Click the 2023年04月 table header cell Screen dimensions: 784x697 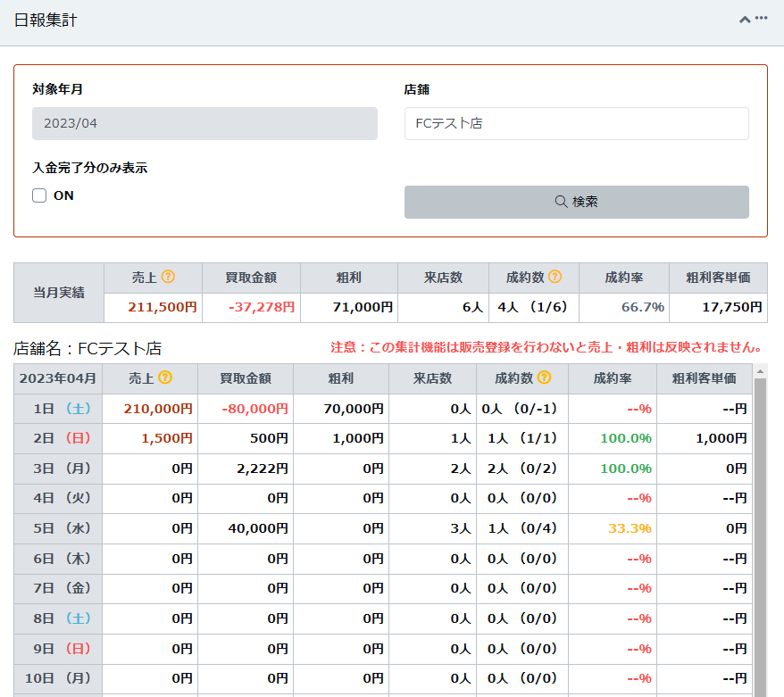[58, 378]
